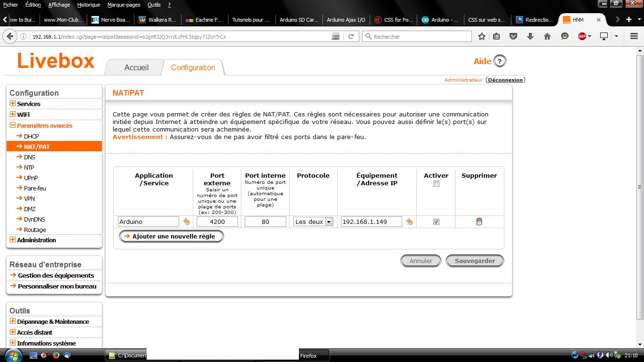Show site information icon in address bar

click(x=23, y=36)
